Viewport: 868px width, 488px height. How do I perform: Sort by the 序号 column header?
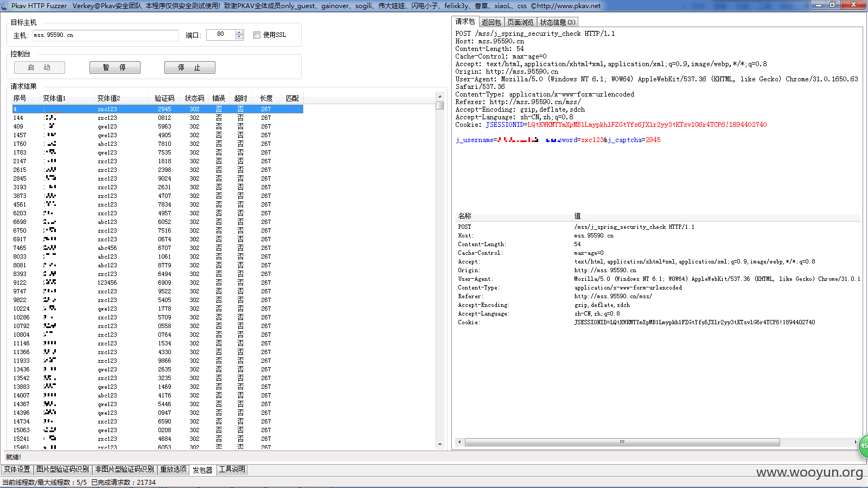tap(26, 98)
